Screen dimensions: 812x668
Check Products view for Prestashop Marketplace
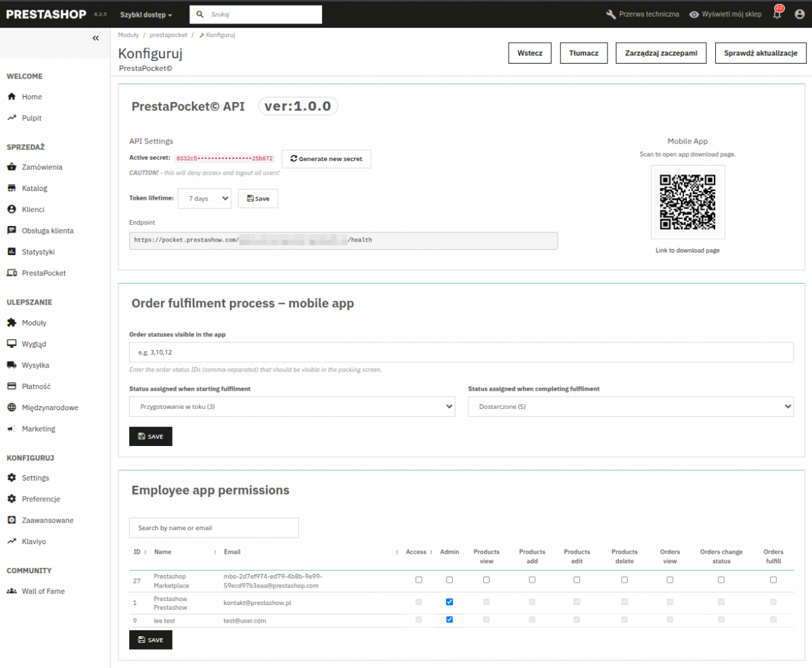(487, 580)
